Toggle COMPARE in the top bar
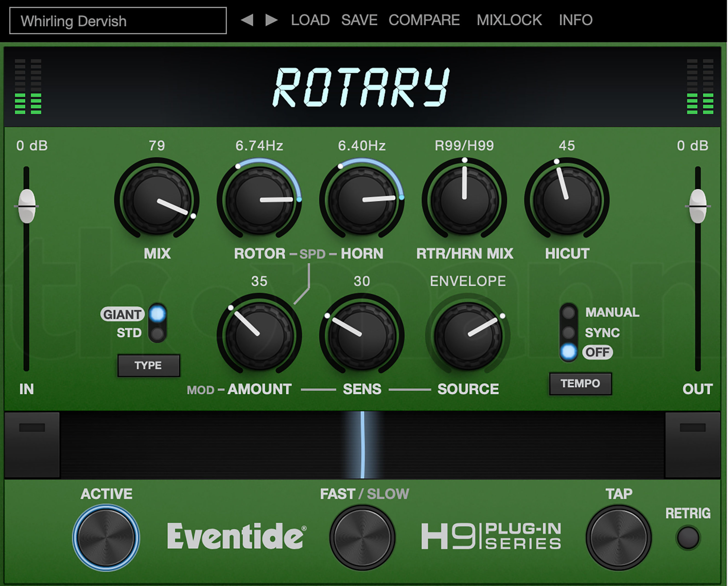728x586 pixels. [424, 20]
